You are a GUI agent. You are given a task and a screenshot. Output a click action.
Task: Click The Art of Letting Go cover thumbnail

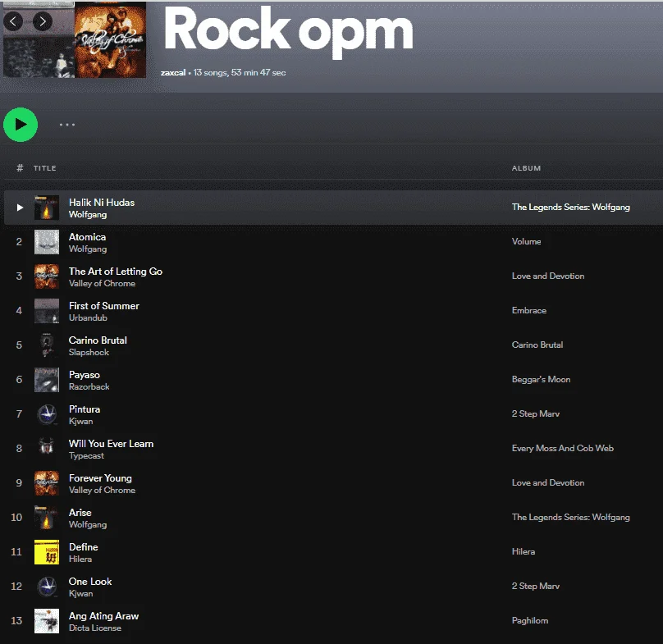pyautogui.click(x=47, y=276)
